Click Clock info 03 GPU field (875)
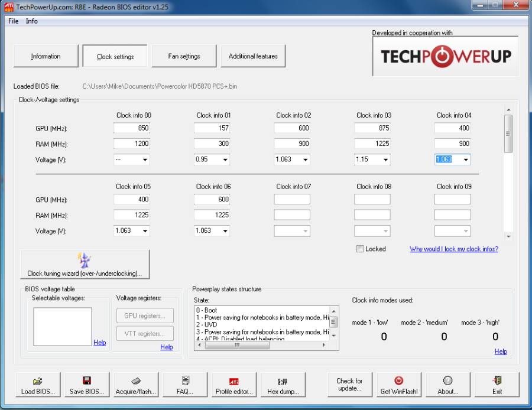Image resolution: width=532 pixels, height=410 pixels. pyautogui.click(x=372, y=128)
